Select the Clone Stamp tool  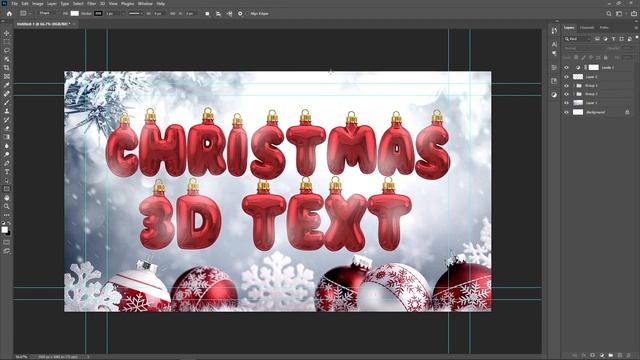[x=7, y=111]
